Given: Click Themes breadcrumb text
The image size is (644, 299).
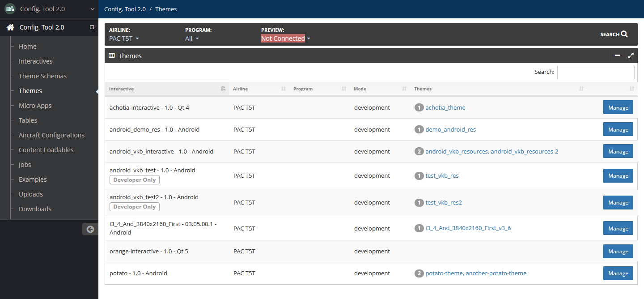Looking at the screenshot, I should [x=166, y=9].
